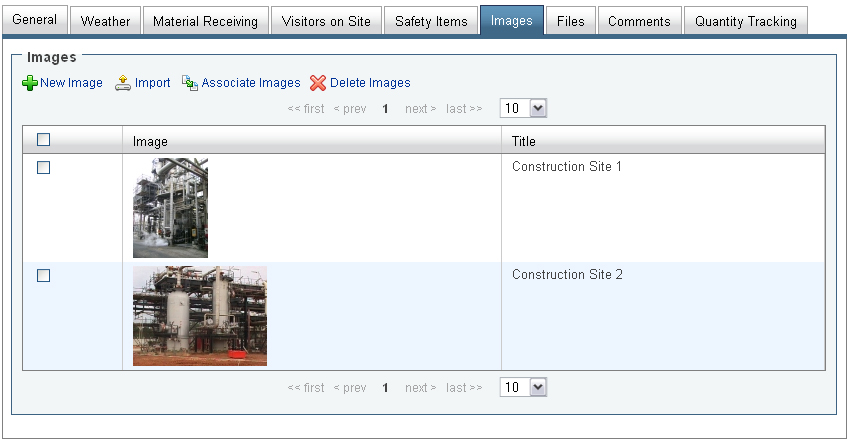Switch to the Visitors on Site tab
The height and width of the screenshot is (440, 848).
[x=326, y=21]
